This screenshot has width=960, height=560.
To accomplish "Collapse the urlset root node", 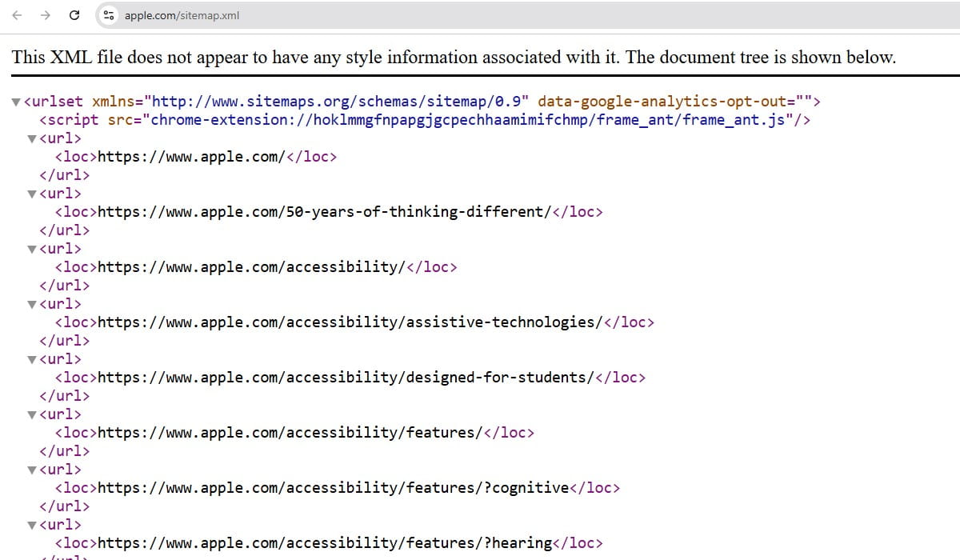I will coord(18,101).
